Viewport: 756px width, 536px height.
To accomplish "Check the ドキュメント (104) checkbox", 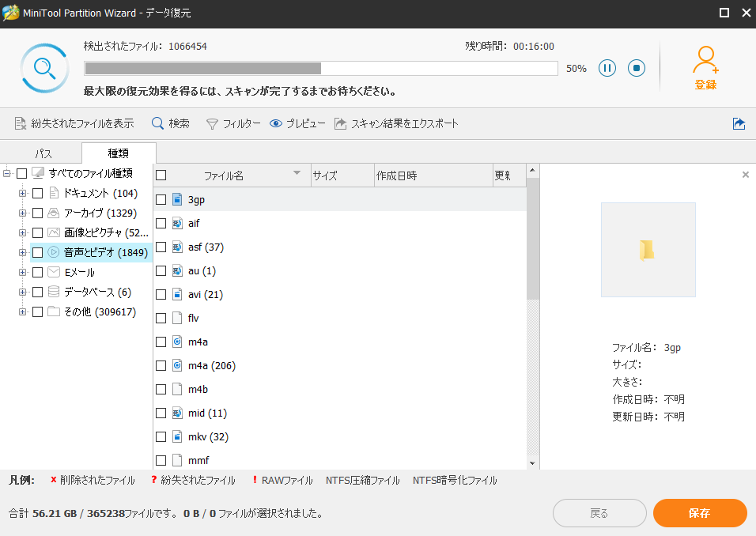I will [38, 193].
